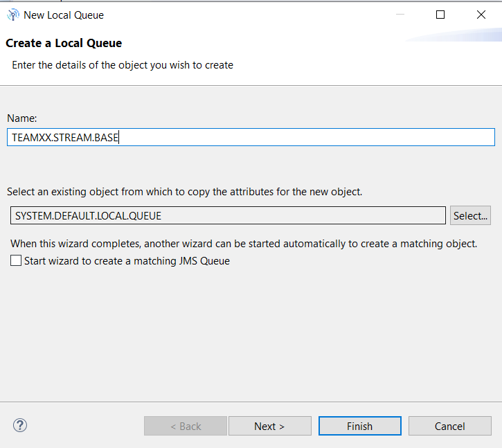This screenshot has width=502, height=448.
Task: Click the 'When this wizard completes' note text
Action: click(x=244, y=244)
